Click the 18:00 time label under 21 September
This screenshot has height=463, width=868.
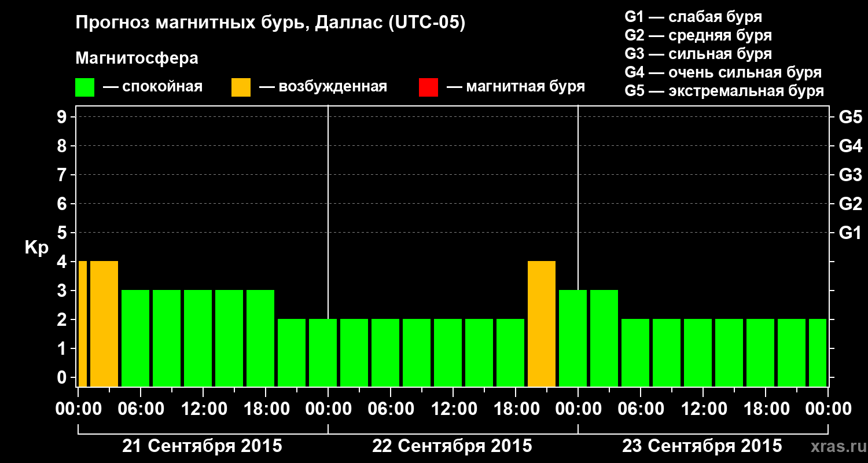[x=266, y=409]
